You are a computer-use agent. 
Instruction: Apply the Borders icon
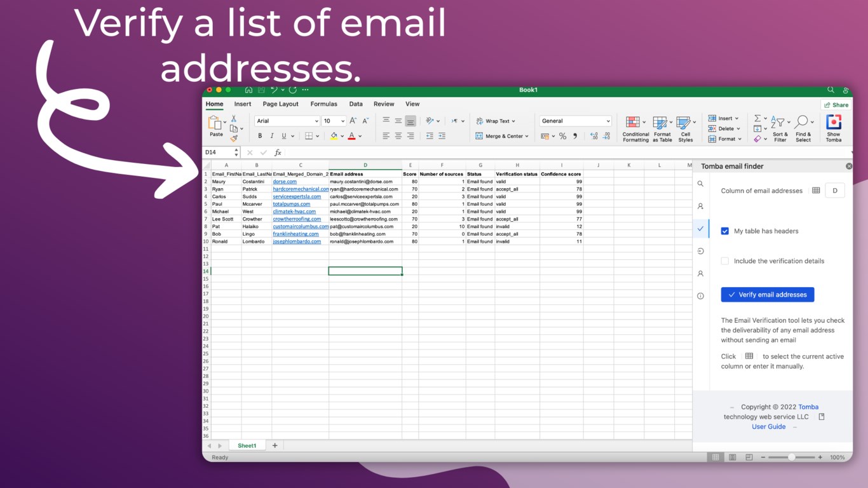click(x=308, y=136)
